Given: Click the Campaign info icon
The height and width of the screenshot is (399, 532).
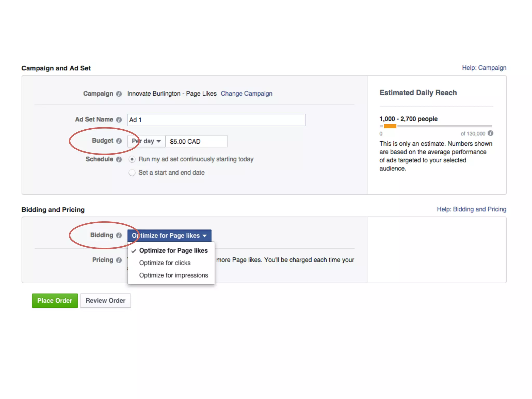Looking at the screenshot, I should pyautogui.click(x=119, y=94).
